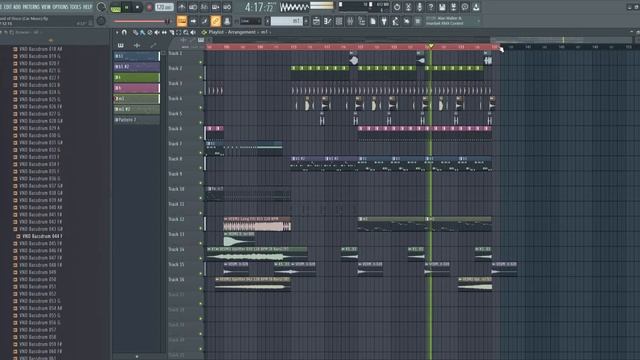Select the playlist zoom tool

(x=186, y=32)
